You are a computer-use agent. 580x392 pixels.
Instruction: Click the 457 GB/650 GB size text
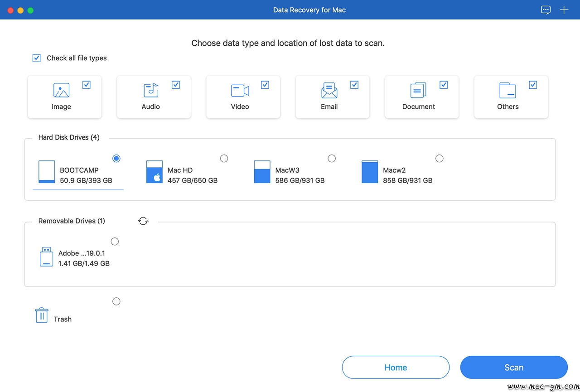193,180
